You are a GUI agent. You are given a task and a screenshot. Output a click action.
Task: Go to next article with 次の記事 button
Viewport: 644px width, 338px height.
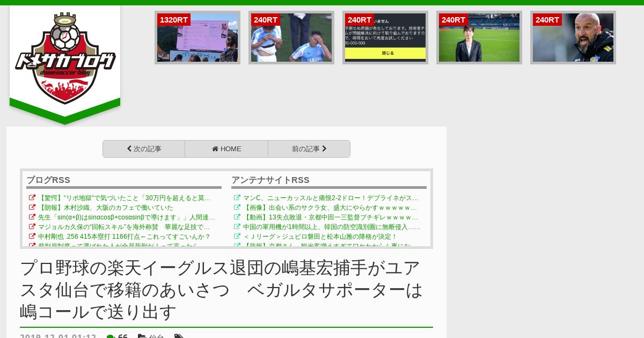click(144, 149)
